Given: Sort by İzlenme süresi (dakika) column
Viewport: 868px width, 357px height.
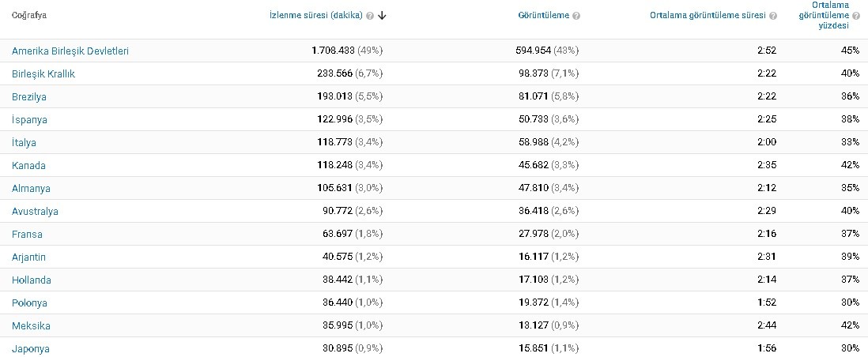Looking at the screenshot, I should click(x=315, y=16).
